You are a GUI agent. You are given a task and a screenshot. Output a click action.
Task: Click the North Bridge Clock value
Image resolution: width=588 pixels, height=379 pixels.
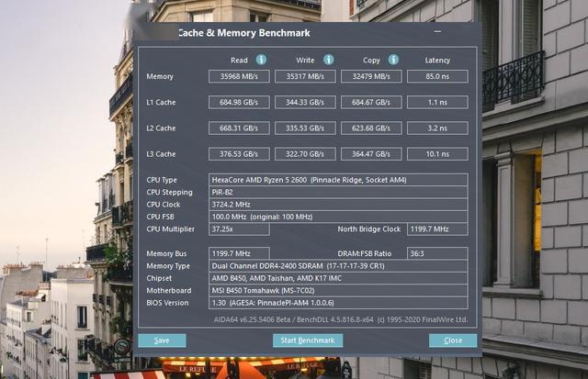[437, 229]
